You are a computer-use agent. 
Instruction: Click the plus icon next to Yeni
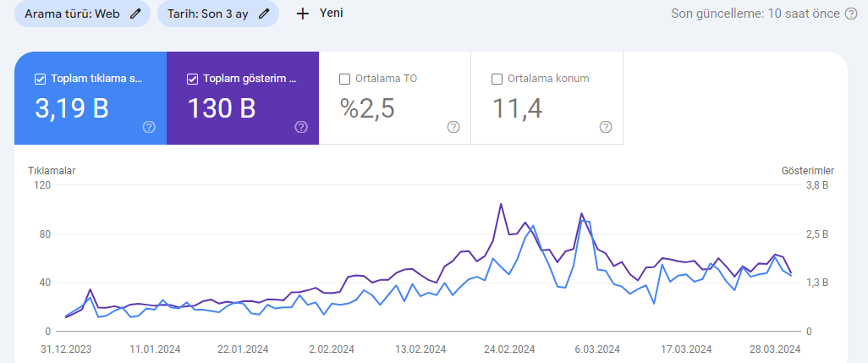[x=302, y=14]
